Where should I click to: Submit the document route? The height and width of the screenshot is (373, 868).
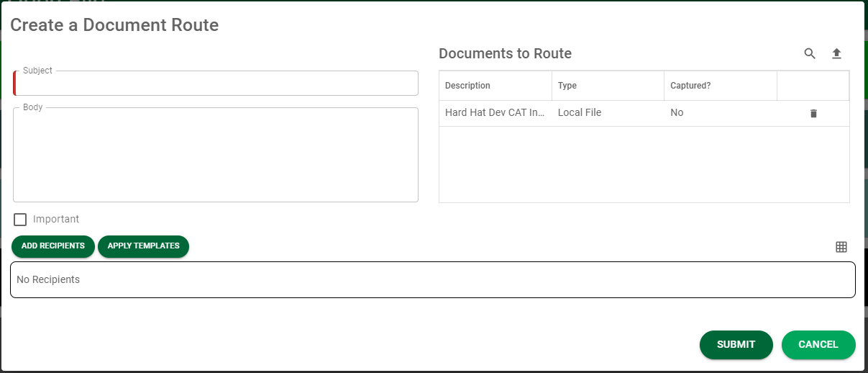(x=736, y=345)
